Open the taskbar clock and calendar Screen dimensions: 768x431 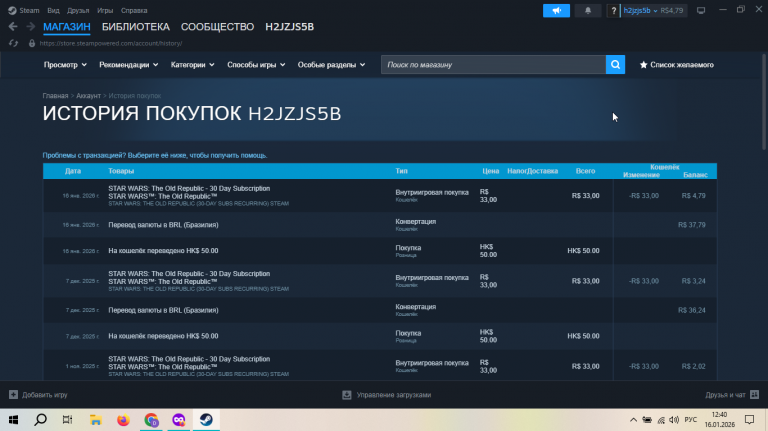pos(720,420)
